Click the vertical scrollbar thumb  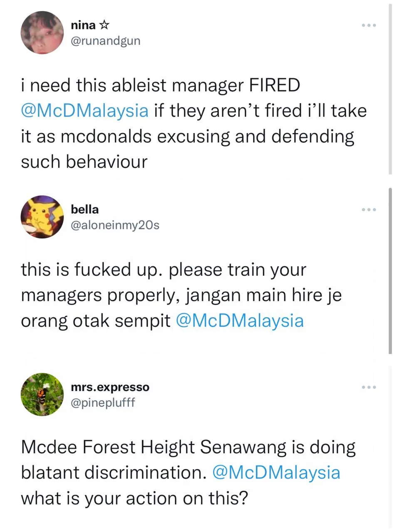pyautogui.click(x=390, y=270)
